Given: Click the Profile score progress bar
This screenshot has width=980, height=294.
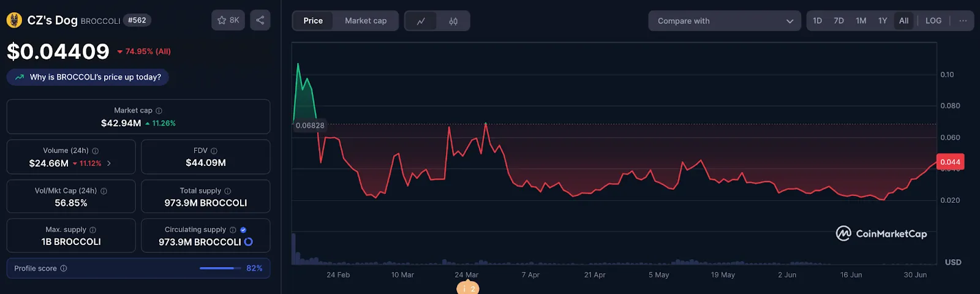Looking at the screenshot, I should [221, 268].
